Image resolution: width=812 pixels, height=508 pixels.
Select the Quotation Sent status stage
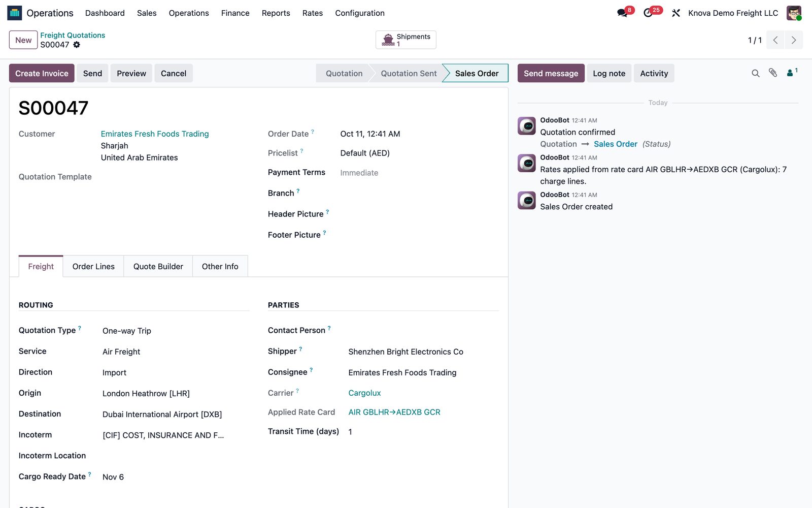pos(409,73)
